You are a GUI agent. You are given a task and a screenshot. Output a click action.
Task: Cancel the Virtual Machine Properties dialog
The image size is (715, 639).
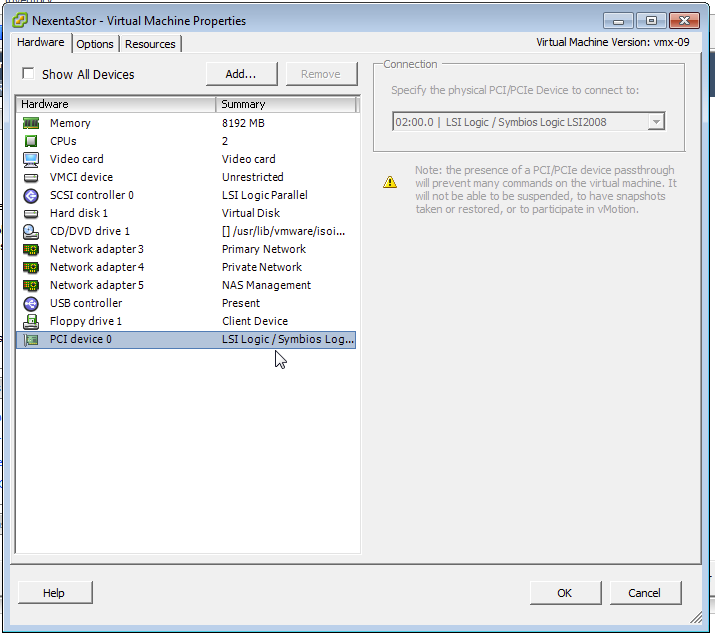[x=644, y=593]
